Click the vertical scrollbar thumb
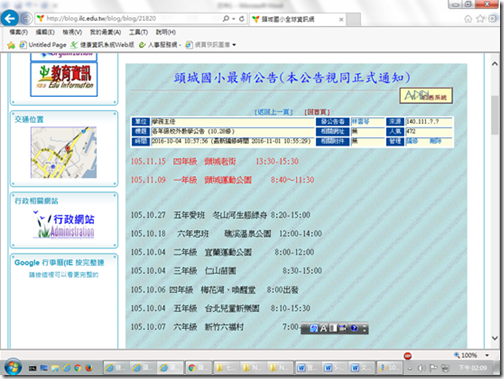 click(x=494, y=115)
